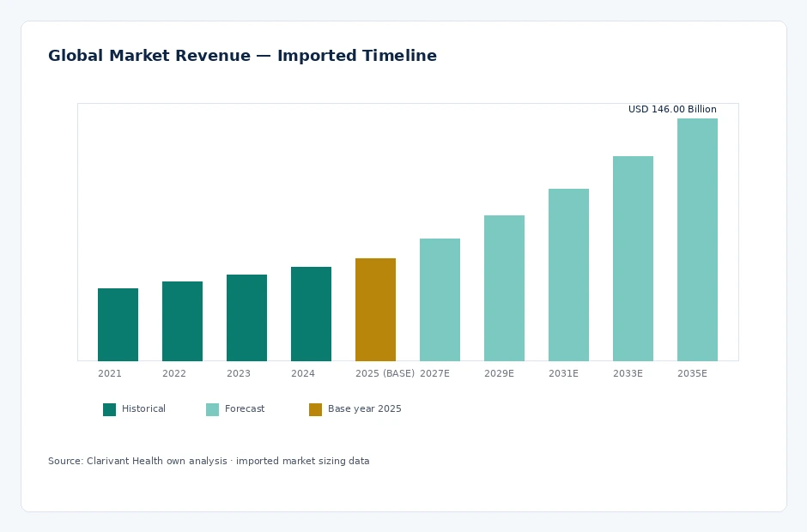Click the 2025 (BASE) axis label
The width and height of the screenshot is (807, 532).
385,373
